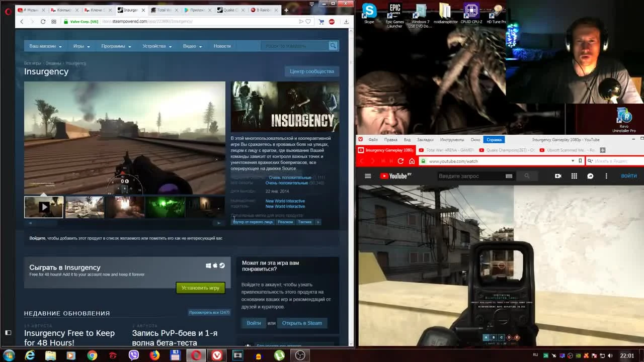Screen dimensions: 644x362
Task: Open the Skype desktop shortcut
Action: point(369,14)
